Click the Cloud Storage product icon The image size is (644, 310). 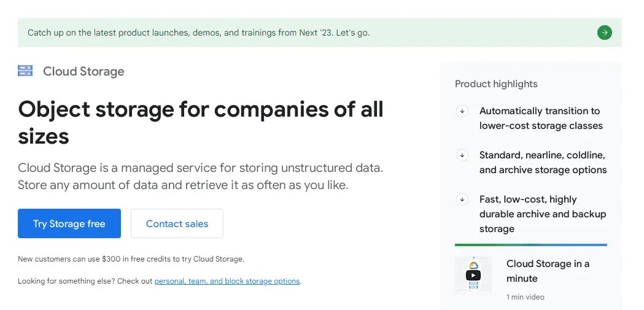point(25,71)
